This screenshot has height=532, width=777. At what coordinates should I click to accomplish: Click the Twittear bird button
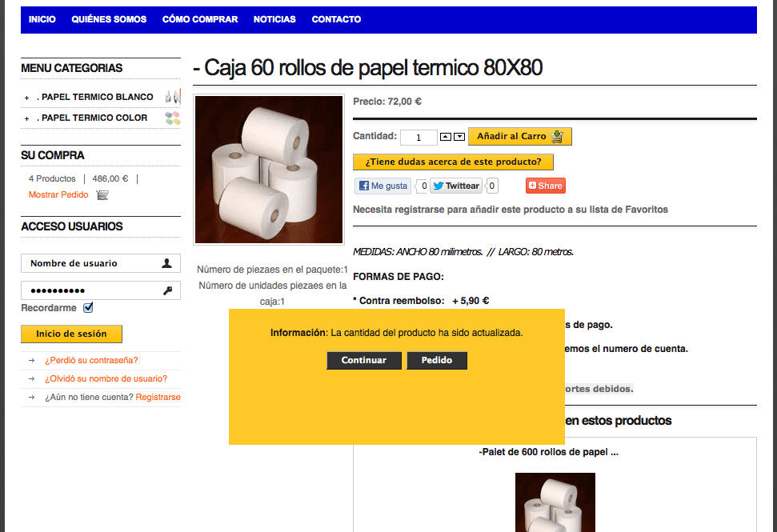(x=456, y=186)
